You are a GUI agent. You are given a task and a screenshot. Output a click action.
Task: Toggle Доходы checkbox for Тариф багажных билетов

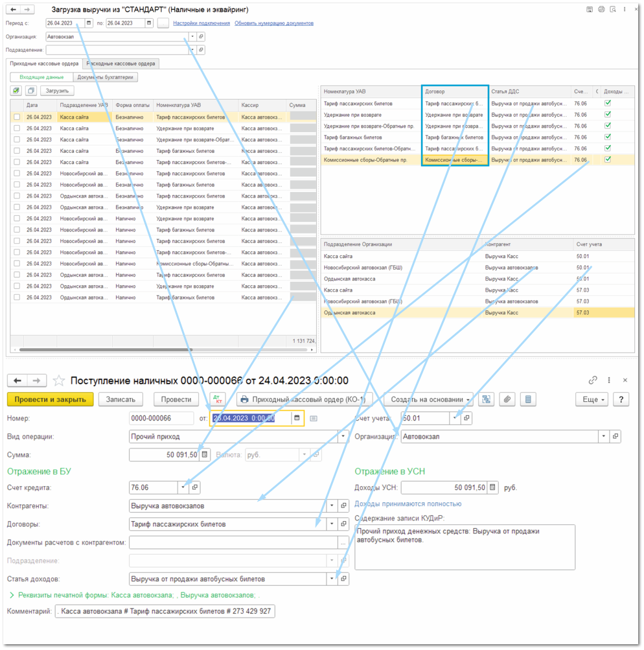pos(608,137)
